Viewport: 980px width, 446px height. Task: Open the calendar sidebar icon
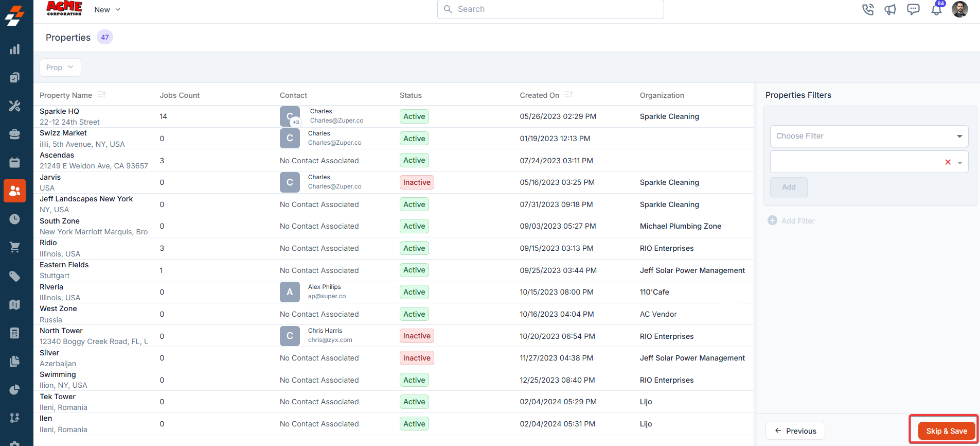[x=14, y=162]
